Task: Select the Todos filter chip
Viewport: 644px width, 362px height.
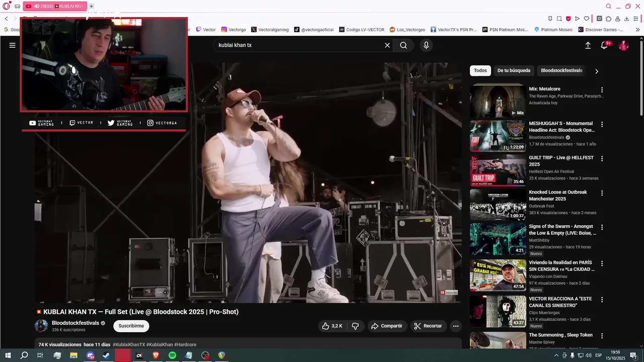Action: tap(480, 70)
